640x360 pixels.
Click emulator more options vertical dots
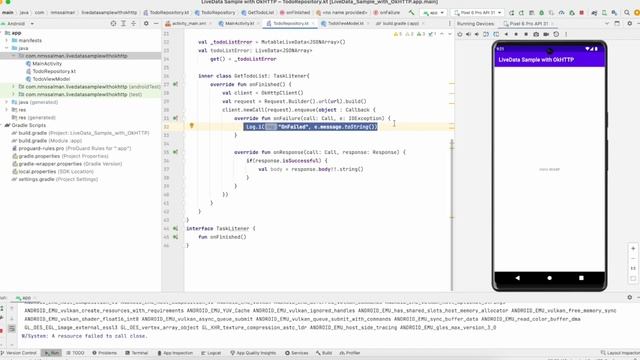click(x=566, y=34)
